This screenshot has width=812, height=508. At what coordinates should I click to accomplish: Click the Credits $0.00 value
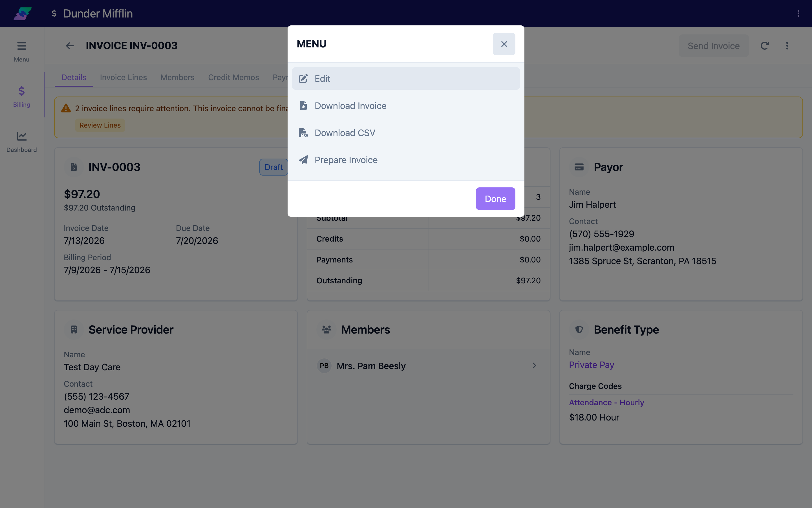tap(530, 238)
